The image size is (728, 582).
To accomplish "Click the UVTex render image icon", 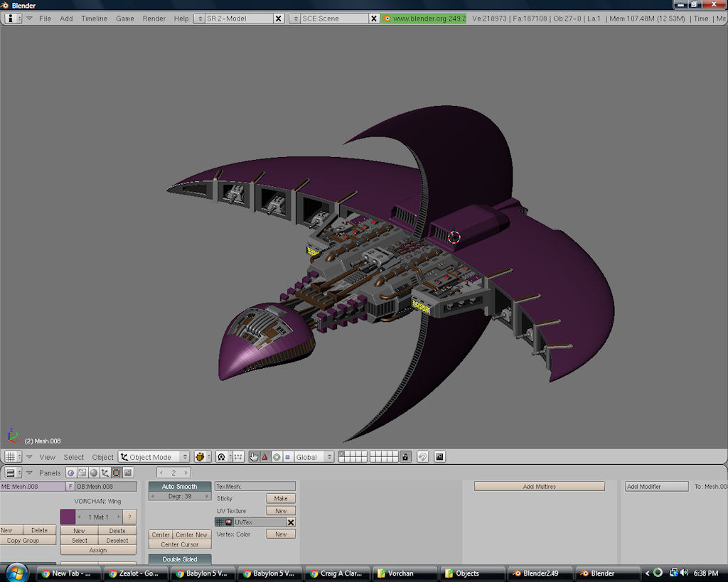I will pos(229,522).
